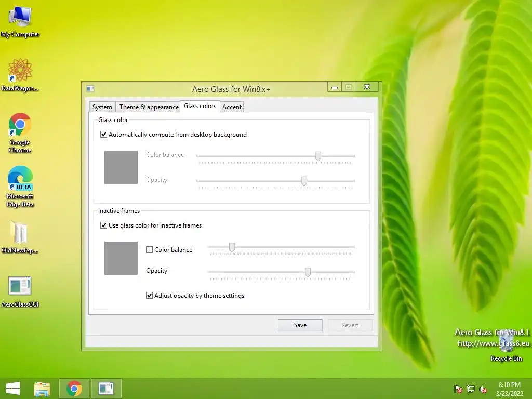Select the Glass colors tab
Screen dimensions: 532x399
[200, 106]
